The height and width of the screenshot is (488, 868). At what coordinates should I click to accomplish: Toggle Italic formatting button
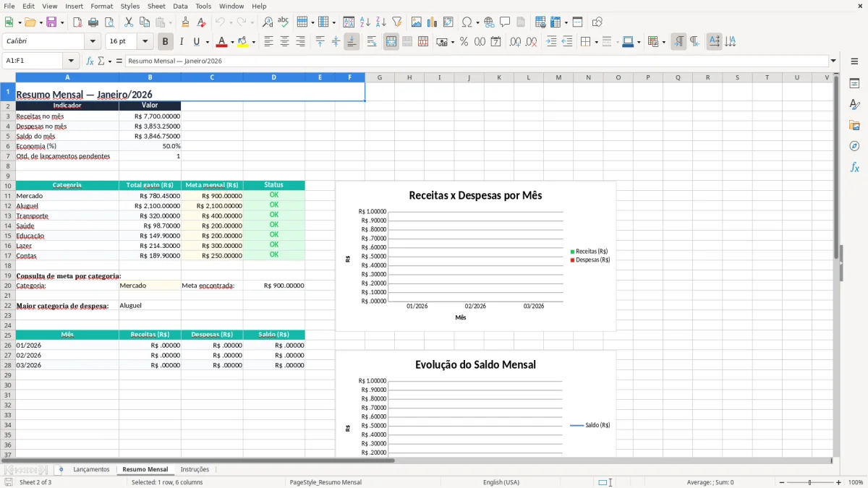click(182, 42)
